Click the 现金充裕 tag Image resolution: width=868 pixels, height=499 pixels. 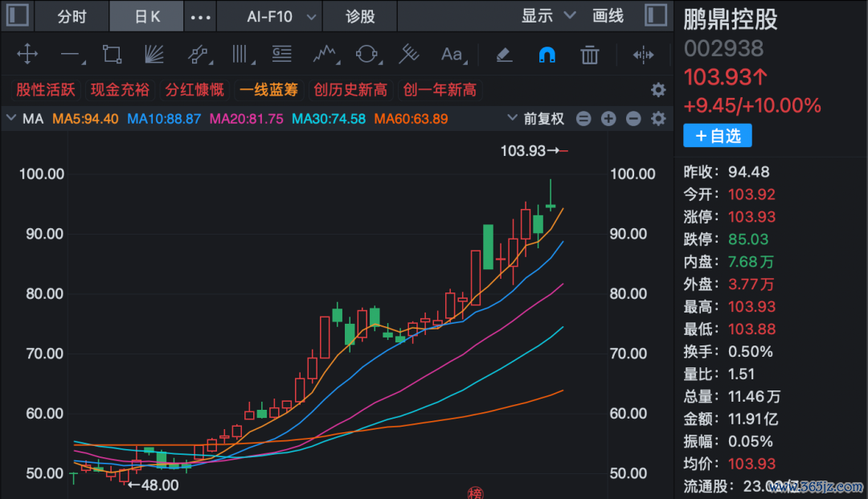tap(120, 90)
